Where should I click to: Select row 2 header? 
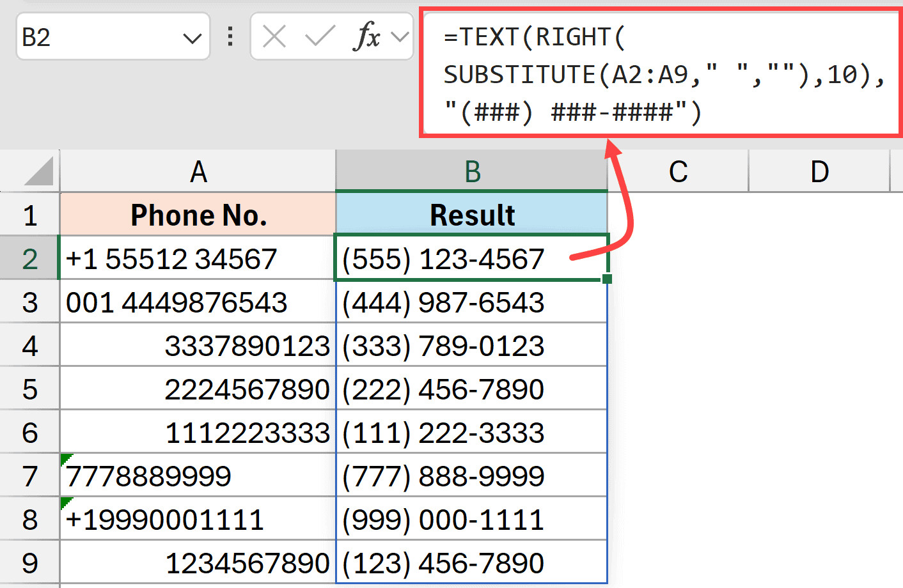tap(29, 259)
